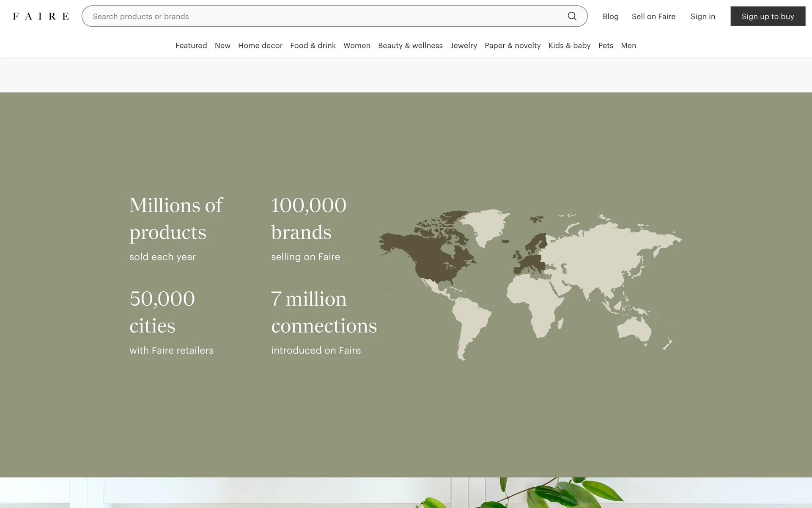
Task: Open the New category menu
Action: point(222,45)
